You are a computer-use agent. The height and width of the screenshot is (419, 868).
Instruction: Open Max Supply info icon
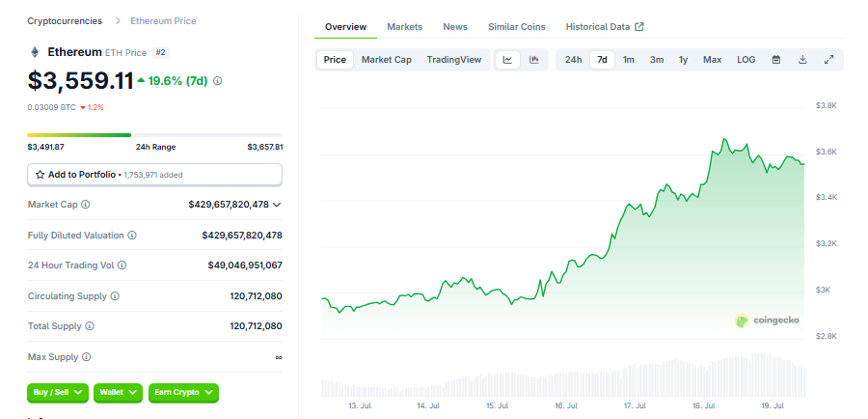coord(87,357)
